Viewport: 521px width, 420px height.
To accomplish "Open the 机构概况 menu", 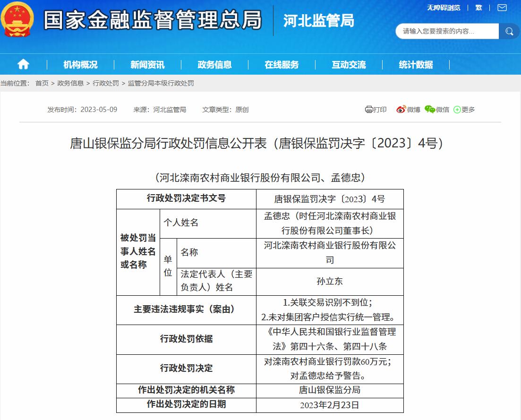I will tap(80, 65).
